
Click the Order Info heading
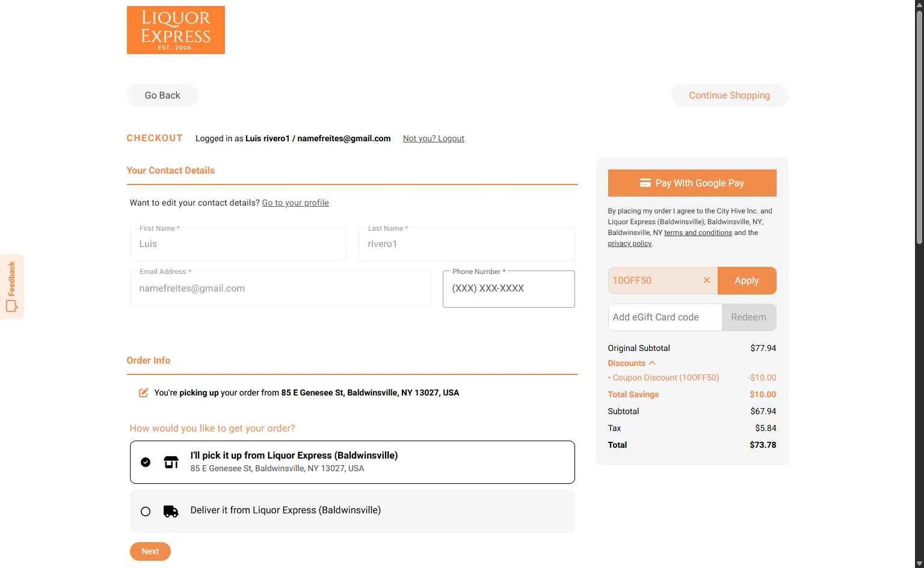pyautogui.click(x=148, y=360)
